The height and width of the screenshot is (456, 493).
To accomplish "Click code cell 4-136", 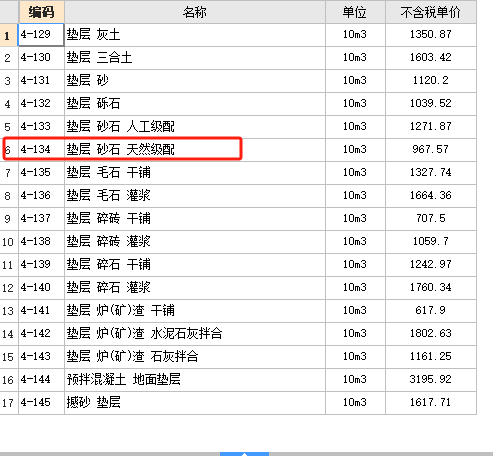I will point(41,196).
